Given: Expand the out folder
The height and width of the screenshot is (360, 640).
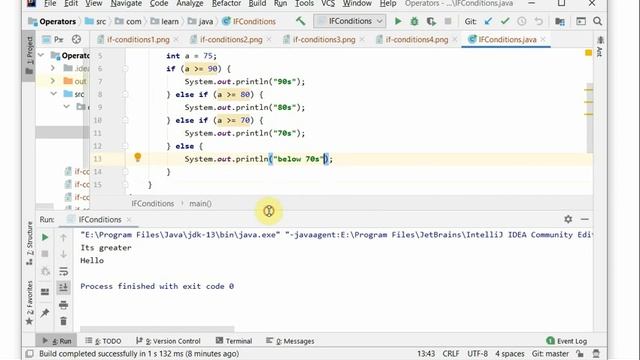Looking at the screenshot, I should coord(53,81).
